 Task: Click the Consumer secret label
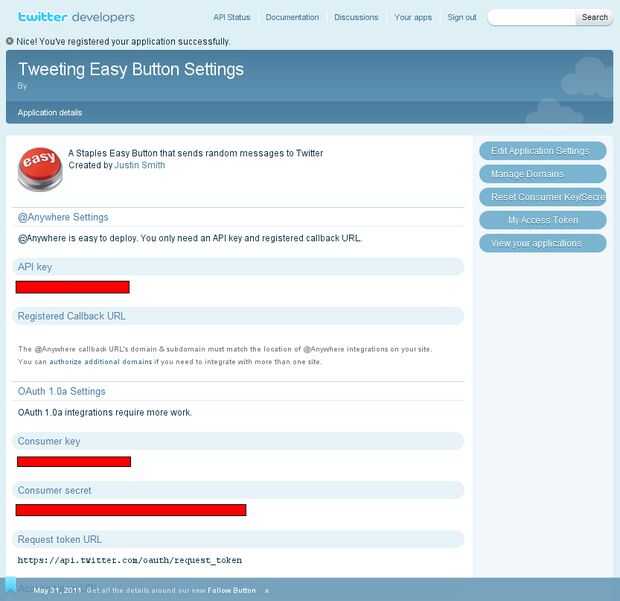click(x=55, y=490)
